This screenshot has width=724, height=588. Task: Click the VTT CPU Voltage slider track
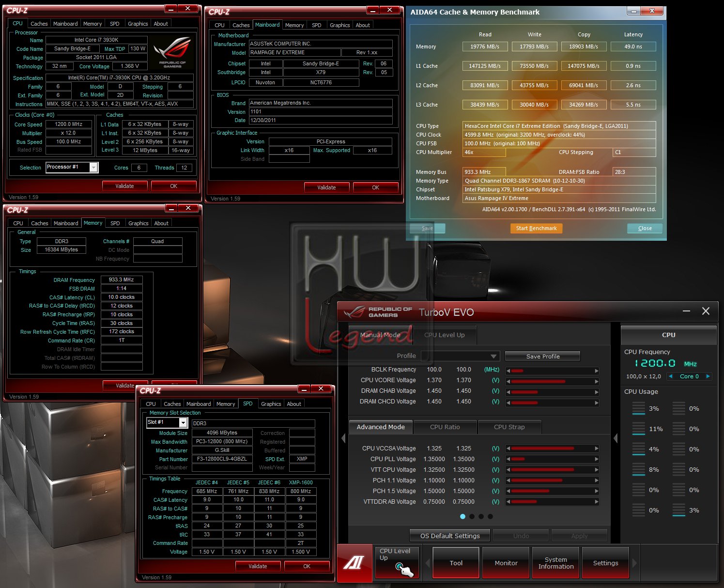tap(553, 470)
